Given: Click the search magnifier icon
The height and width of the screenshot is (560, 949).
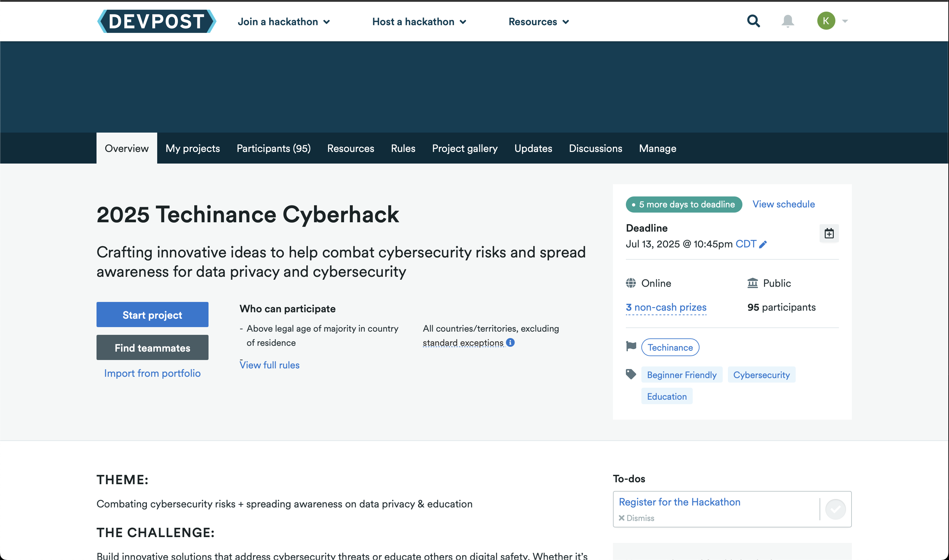Looking at the screenshot, I should [x=753, y=21].
